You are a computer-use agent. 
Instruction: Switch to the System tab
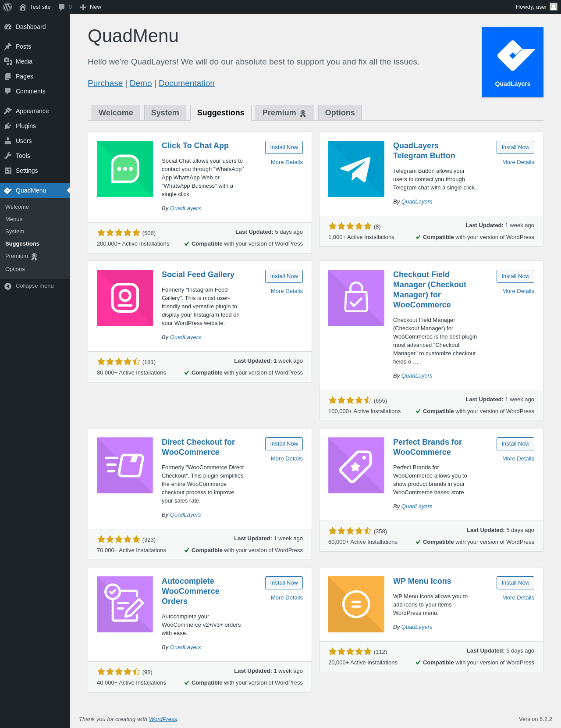coord(165,113)
